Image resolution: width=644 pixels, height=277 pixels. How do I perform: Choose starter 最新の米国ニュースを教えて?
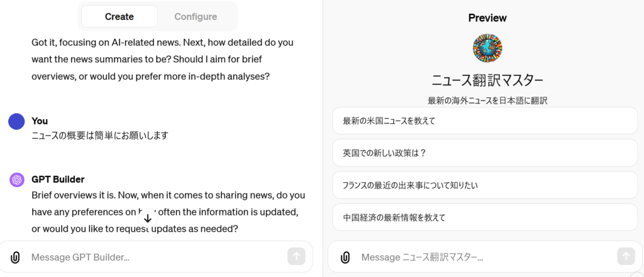click(x=485, y=121)
